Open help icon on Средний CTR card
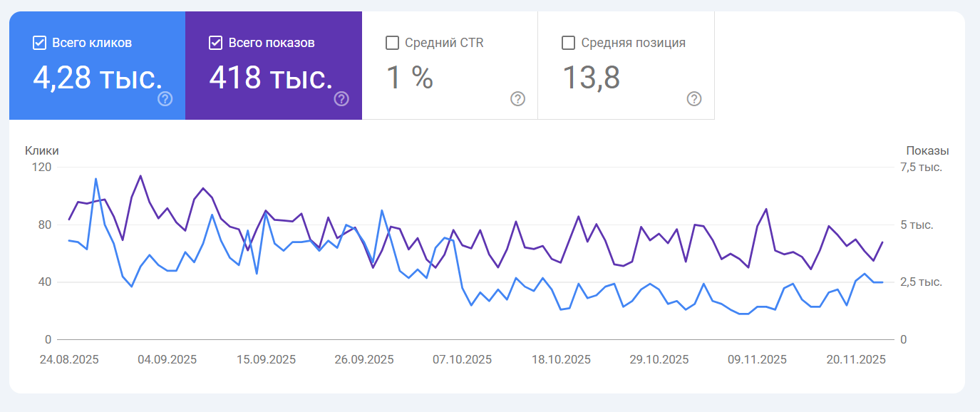980x412 pixels. [518, 98]
